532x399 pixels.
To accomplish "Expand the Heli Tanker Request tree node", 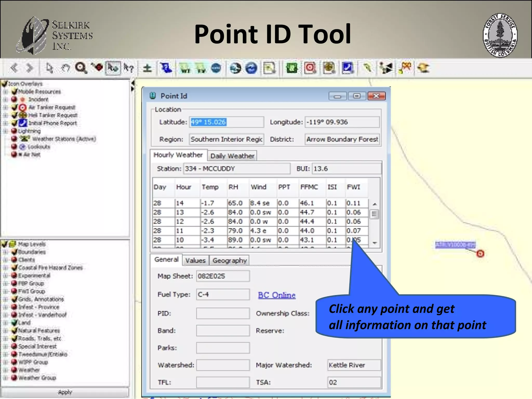I will point(5,115).
